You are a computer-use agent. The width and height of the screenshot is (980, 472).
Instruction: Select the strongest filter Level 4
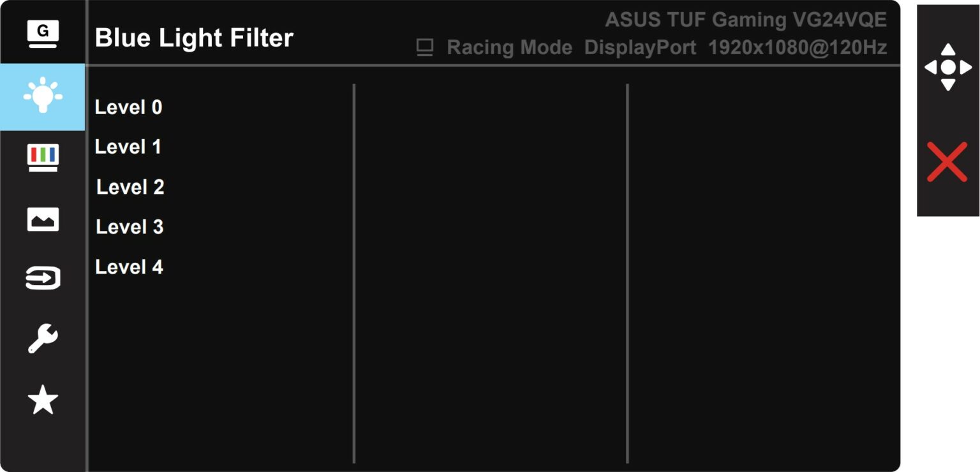click(x=130, y=267)
